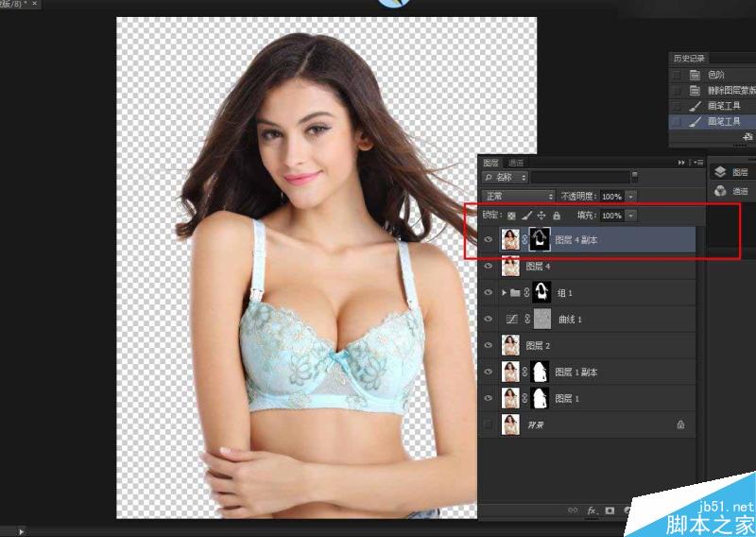Click the lock icon on 背景 layer
Screen dimensions: 756x537
[x=680, y=424]
